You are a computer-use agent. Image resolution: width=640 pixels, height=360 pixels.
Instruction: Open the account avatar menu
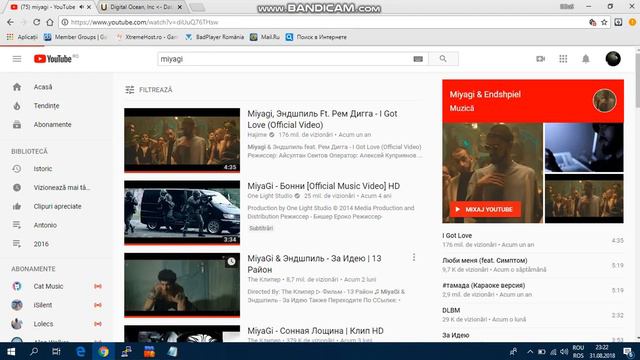point(613,59)
